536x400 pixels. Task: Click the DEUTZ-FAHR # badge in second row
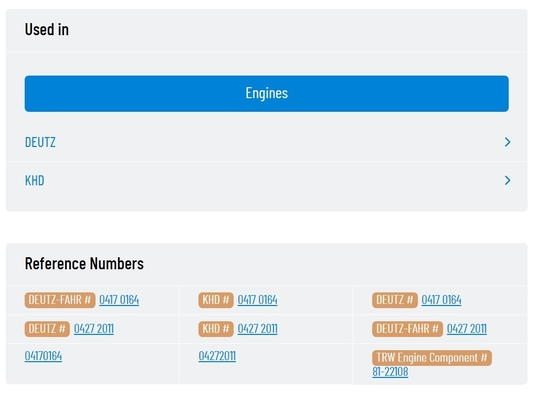tap(407, 329)
